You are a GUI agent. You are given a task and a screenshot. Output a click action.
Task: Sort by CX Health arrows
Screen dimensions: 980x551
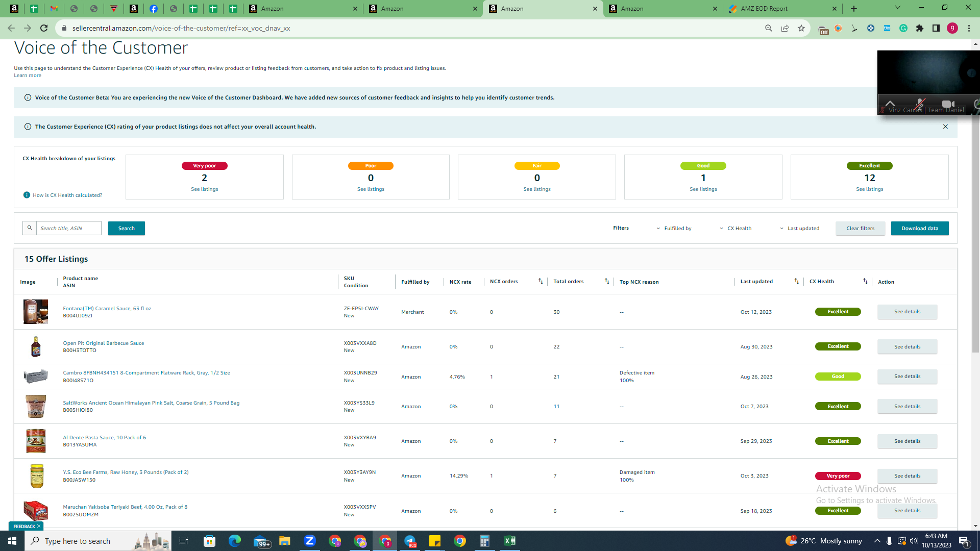tap(865, 281)
